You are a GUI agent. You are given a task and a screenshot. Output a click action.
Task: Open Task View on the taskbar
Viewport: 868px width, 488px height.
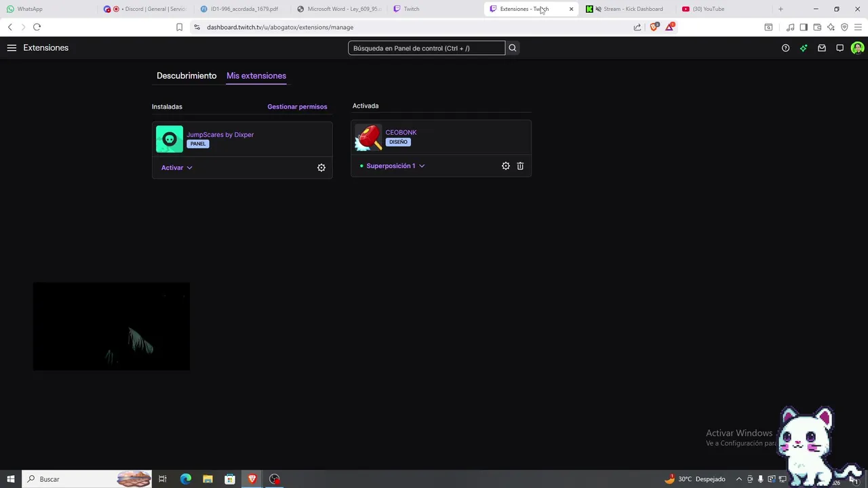pyautogui.click(x=163, y=479)
